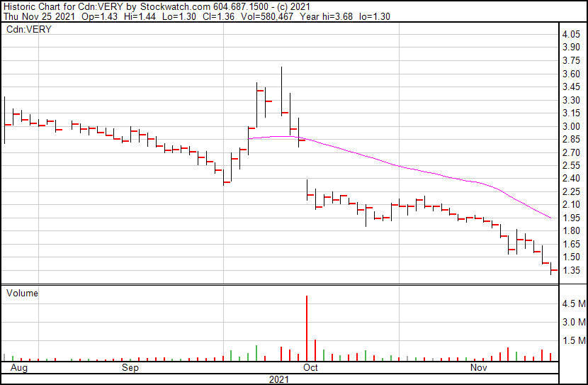
Task: Click the 3.0 M volume axis label
Action: tap(574, 322)
